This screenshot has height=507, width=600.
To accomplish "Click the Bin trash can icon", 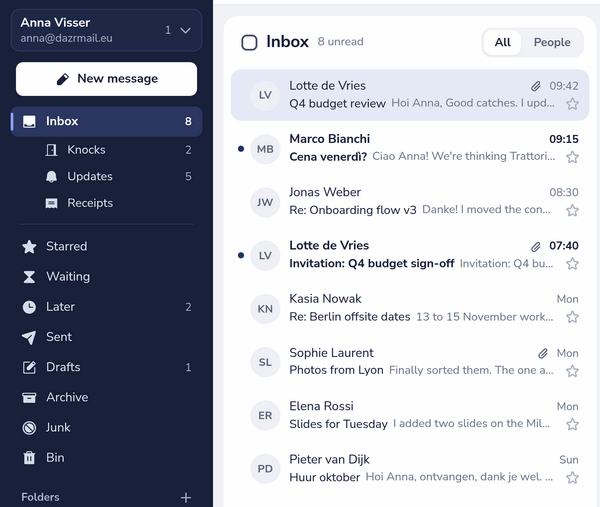I will click(29, 458).
